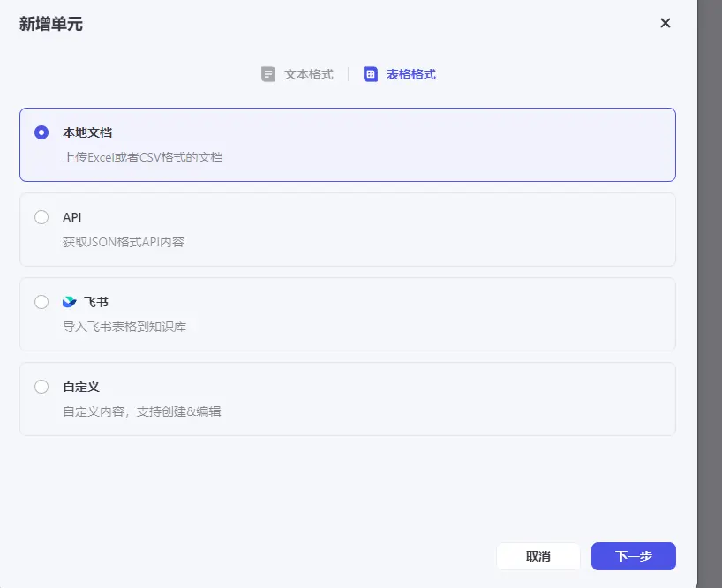This screenshot has width=722, height=588.
Task: Click the 新增单元 dialog title
Action: (x=50, y=24)
